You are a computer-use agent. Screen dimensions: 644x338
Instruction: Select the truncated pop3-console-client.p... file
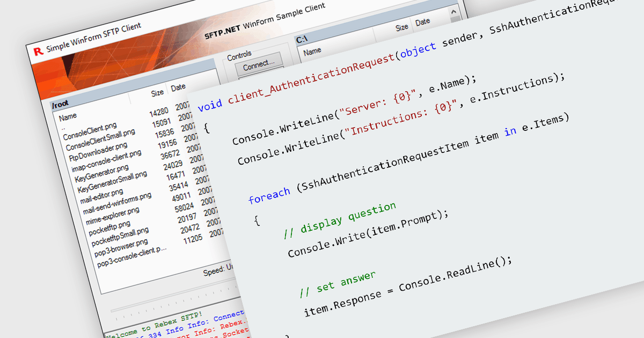(x=133, y=256)
